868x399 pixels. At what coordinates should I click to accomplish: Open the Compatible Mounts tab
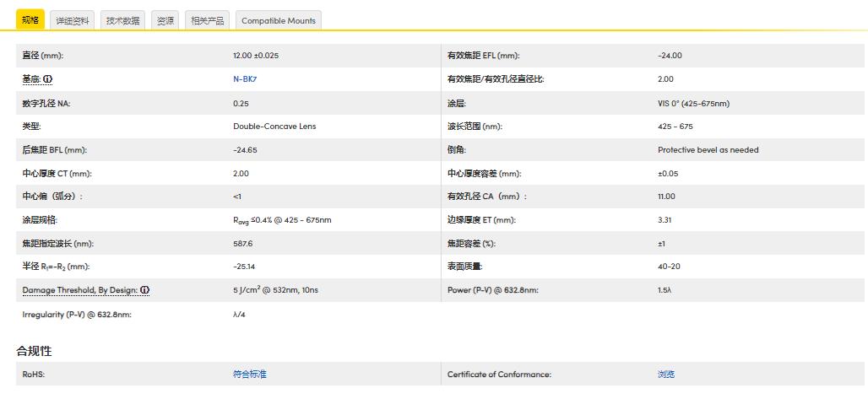[278, 20]
